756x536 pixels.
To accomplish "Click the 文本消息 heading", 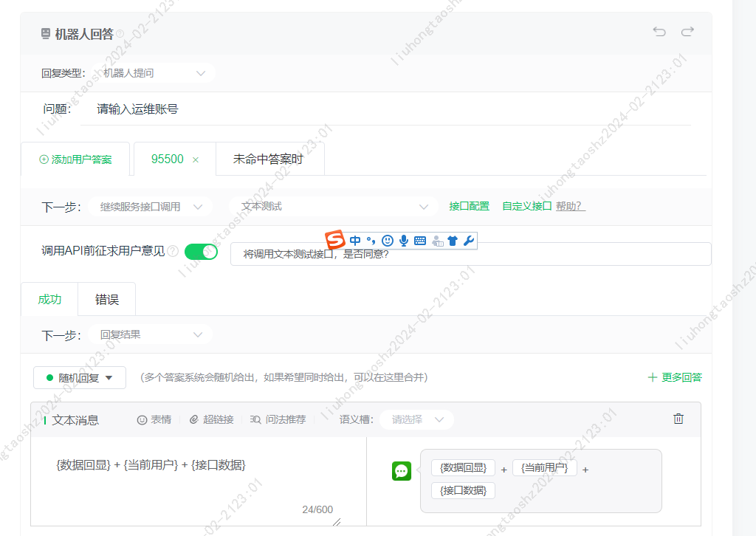I will (x=75, y=420).
